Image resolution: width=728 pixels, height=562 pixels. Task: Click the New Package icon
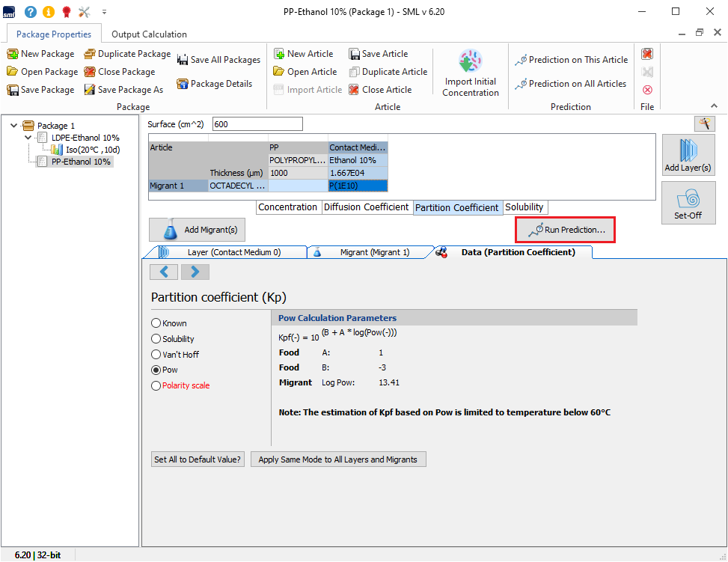13,54
